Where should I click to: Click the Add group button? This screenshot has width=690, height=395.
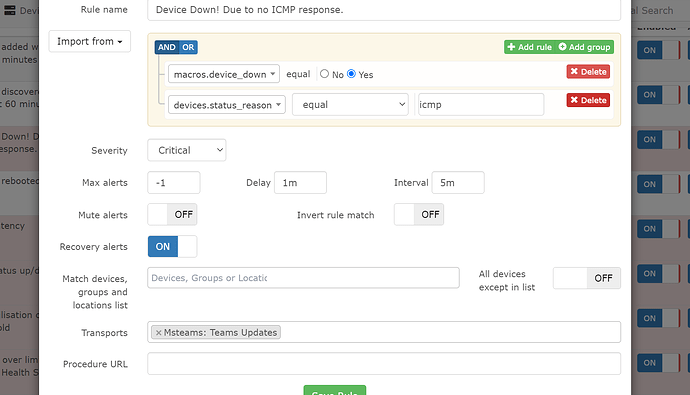point(584,47)
